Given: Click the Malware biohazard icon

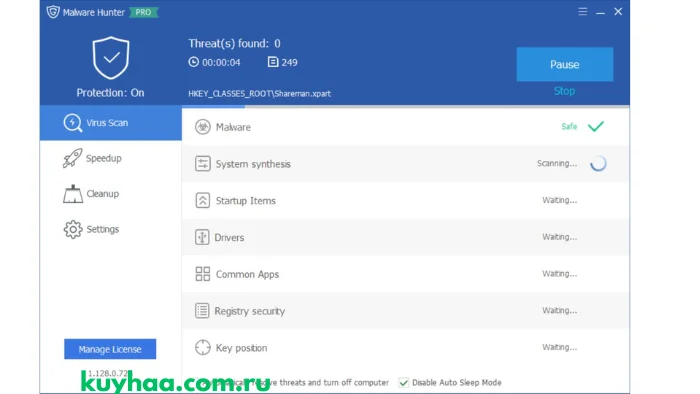Looking at the screenshot, I should click(203, 127).
